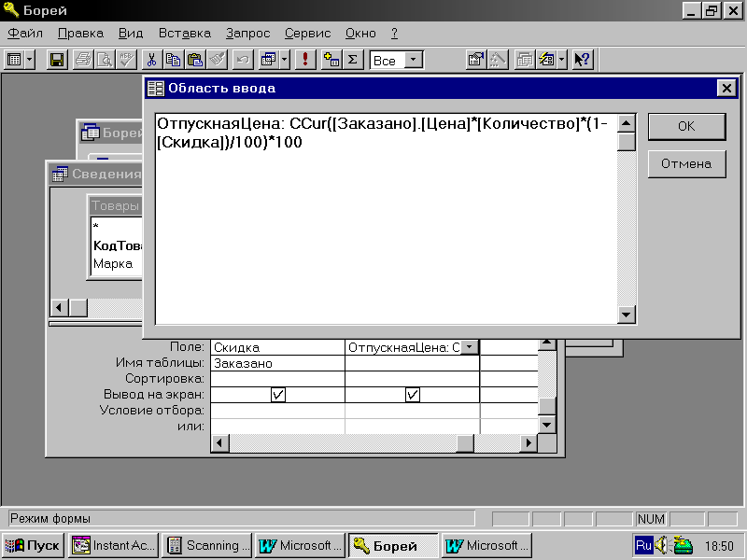Switch to the first Microsoft Word taskbar button
The image size is (747, 560).
coord(300,545)
